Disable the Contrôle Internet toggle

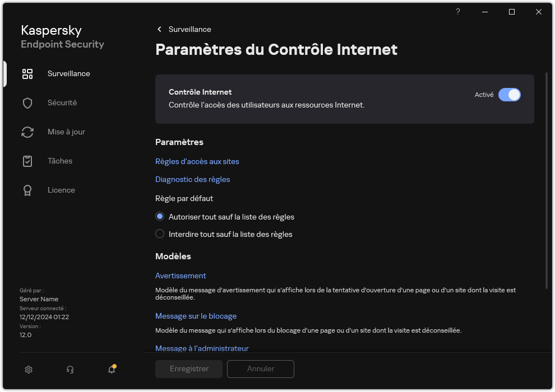pyautogui.click(x=510, y=95)
